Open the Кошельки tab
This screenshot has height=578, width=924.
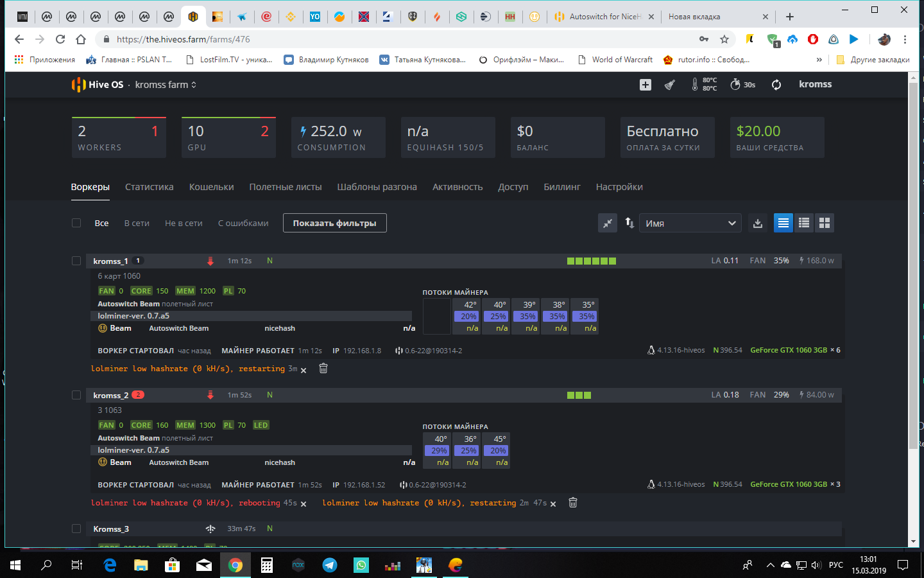pos(211,187)
